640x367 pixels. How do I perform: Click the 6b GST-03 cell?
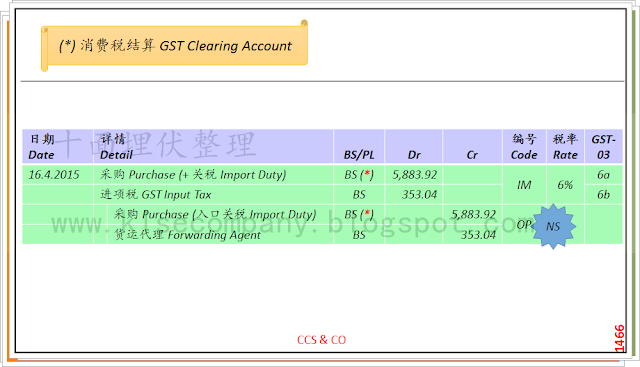pyautogui.click(x=603, y=194)
